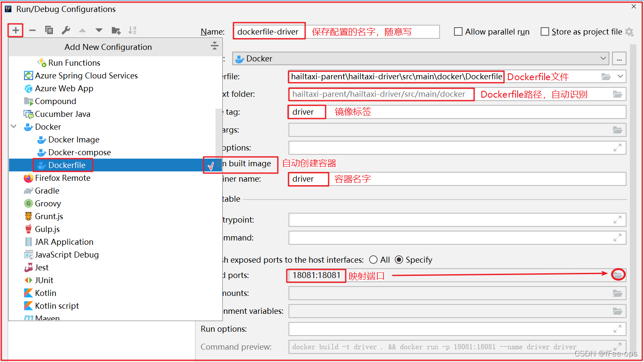This screenshot has width=644, height=362.
Task: Click the Image tag field containing driver
Action: pos(458,112)
